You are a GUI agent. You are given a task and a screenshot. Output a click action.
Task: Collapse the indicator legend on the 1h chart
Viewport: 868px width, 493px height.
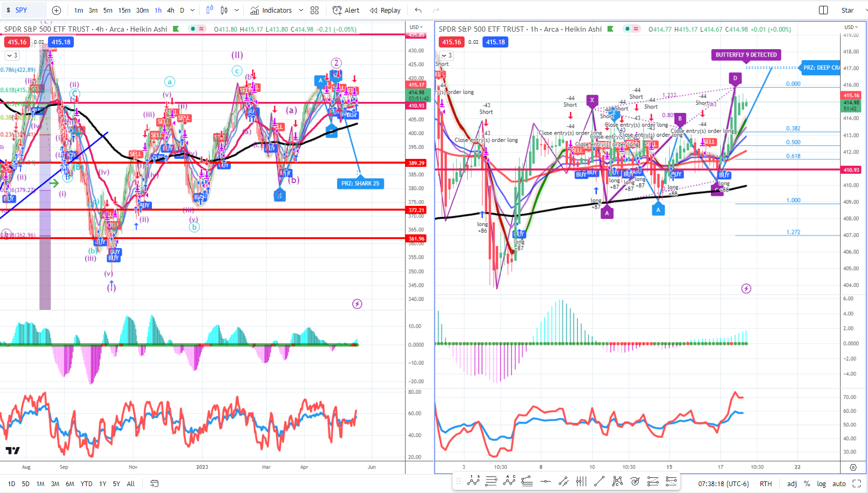447,55
